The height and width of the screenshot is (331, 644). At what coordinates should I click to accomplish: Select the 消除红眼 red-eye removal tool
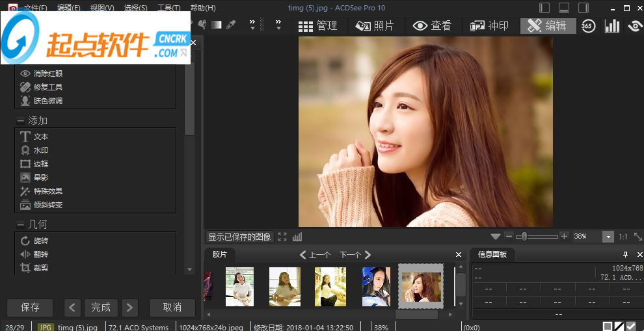(x=47, y=73)
